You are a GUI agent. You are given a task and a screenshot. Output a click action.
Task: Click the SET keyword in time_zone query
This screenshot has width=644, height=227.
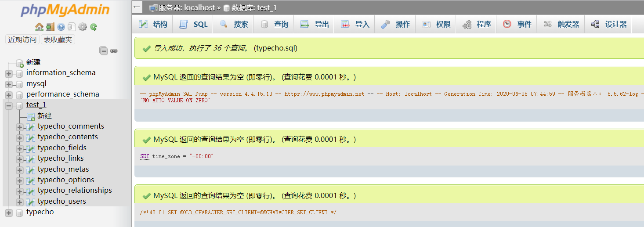[145, 156]
